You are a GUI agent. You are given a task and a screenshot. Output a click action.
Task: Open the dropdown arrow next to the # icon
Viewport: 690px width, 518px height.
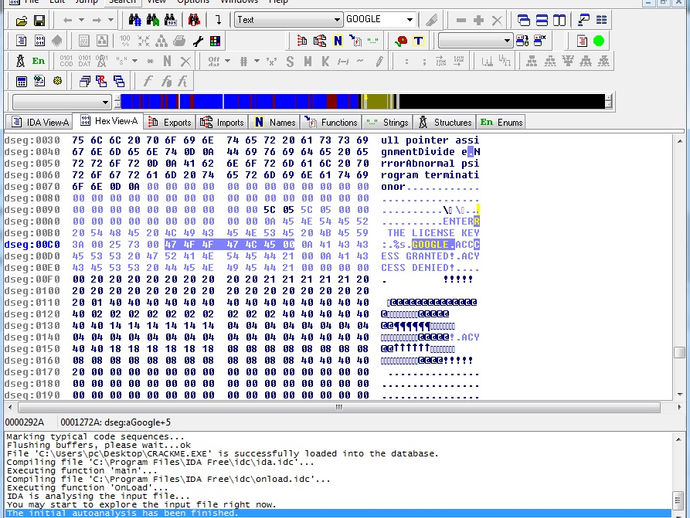pos(257,61)
